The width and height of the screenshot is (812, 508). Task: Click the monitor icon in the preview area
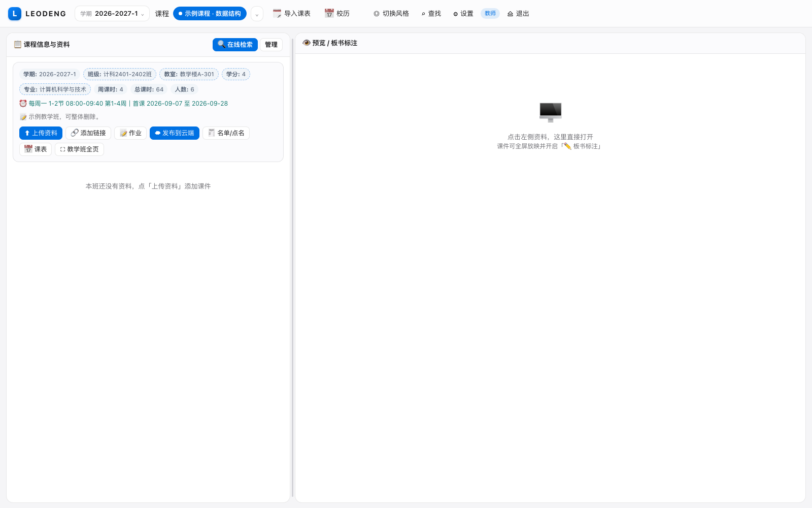[x=551, y=112]
